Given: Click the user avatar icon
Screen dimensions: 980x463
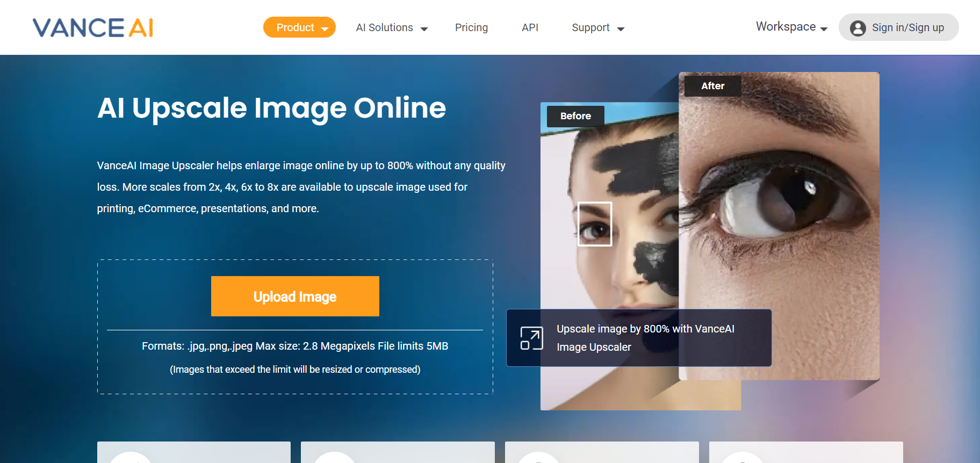Looking at the screenshot, I should click(857, 28).
